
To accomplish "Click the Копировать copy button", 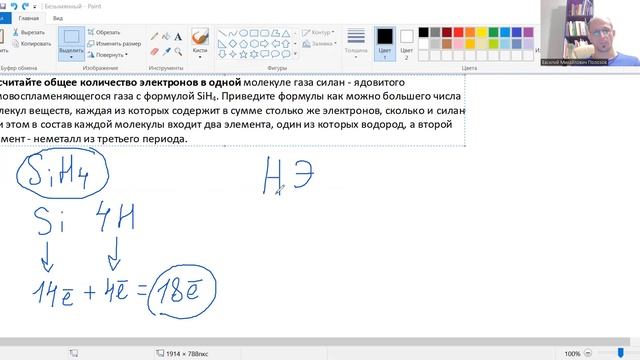I will (31, 43).
